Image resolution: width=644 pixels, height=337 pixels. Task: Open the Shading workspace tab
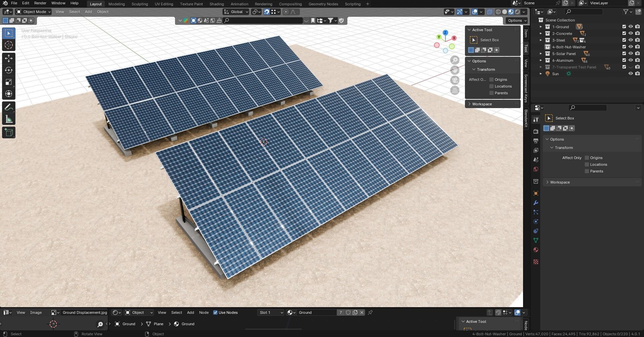tap(217, 4)
